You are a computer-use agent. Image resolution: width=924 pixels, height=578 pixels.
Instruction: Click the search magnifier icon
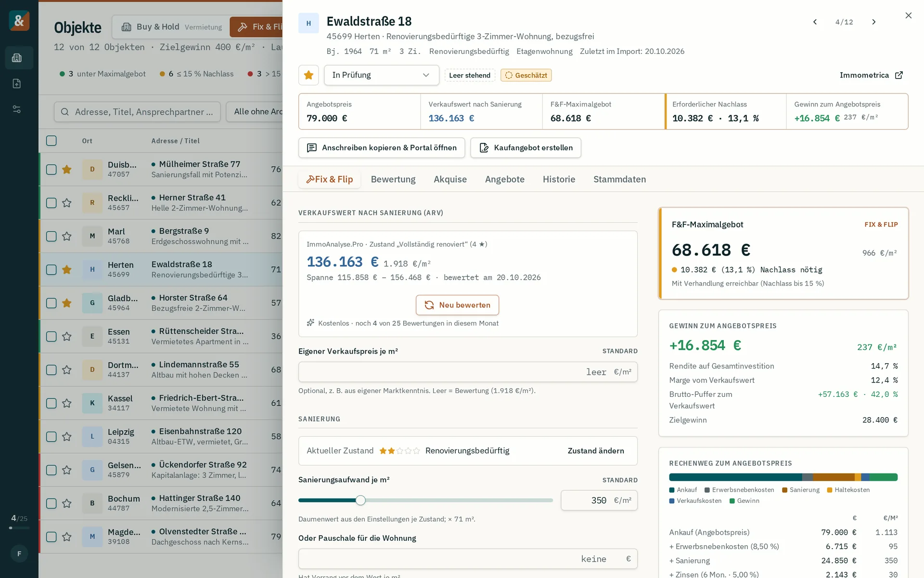coord(65,112)
